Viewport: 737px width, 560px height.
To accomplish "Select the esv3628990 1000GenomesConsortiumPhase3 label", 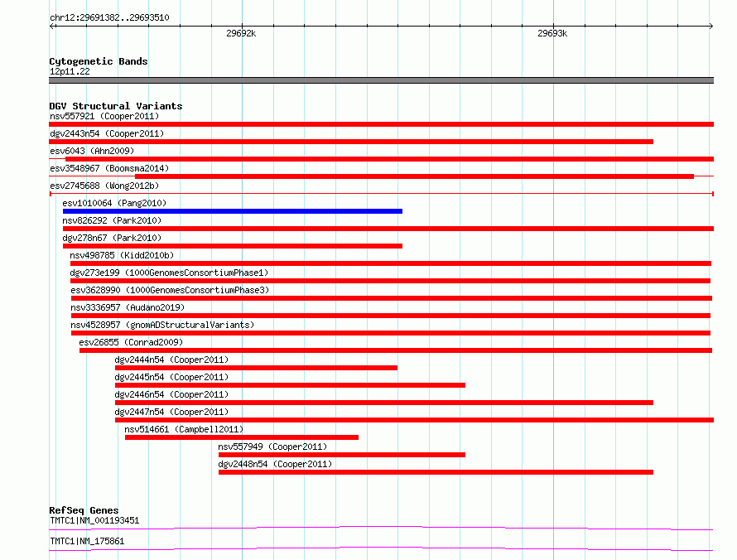I will (x=170, y=290).
